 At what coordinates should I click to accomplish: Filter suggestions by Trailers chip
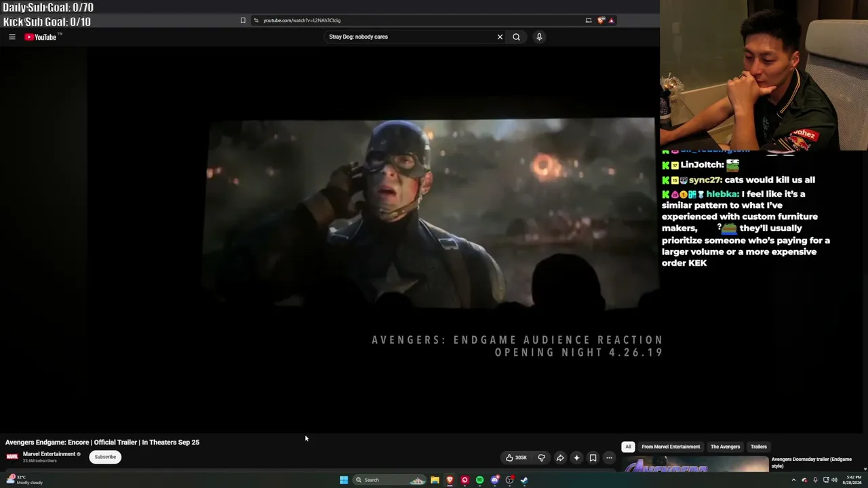click(x=758, y=447)
